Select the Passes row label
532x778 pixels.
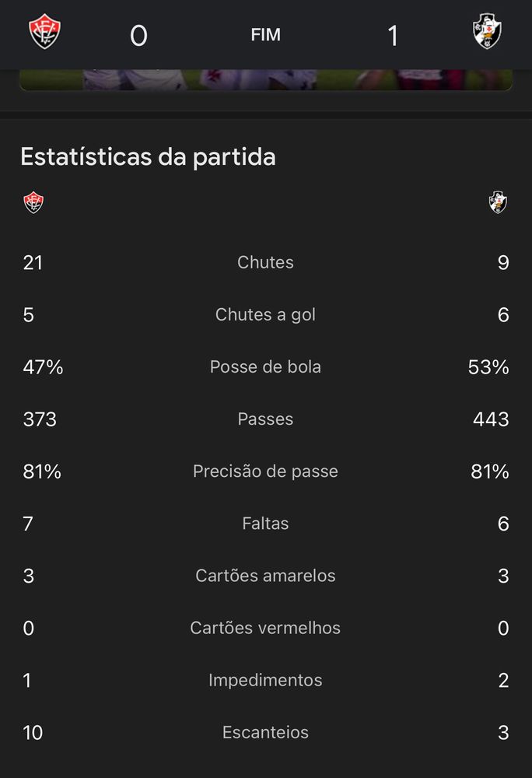coord(265,419)
